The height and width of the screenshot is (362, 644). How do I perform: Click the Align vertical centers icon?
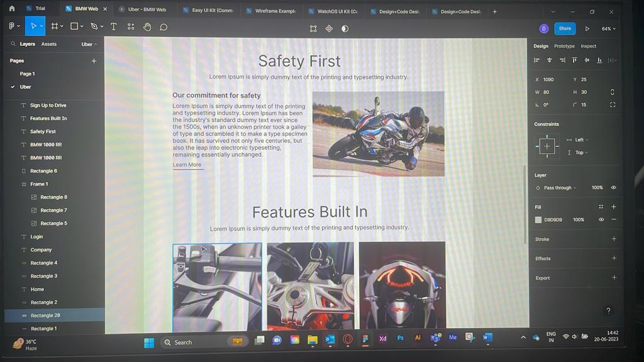point(587,60)
